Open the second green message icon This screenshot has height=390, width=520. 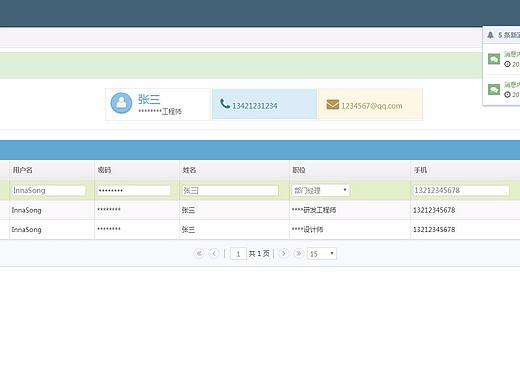pos(494,89)
